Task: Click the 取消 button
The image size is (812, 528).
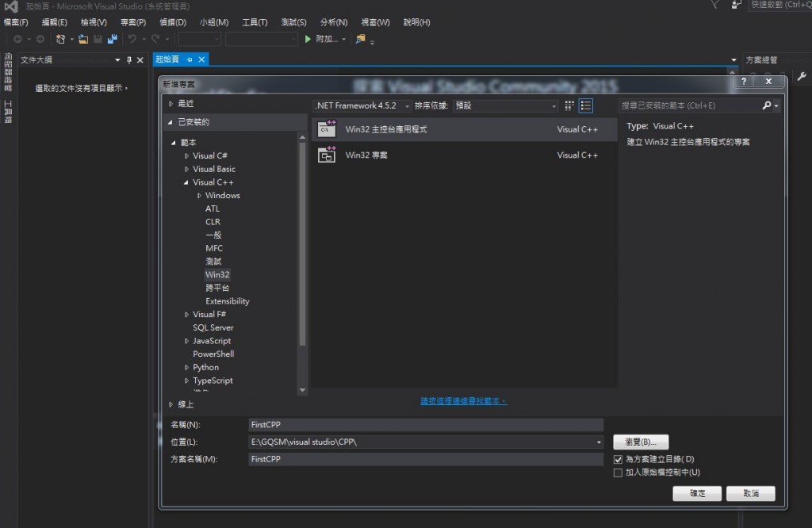Action: 751,493
